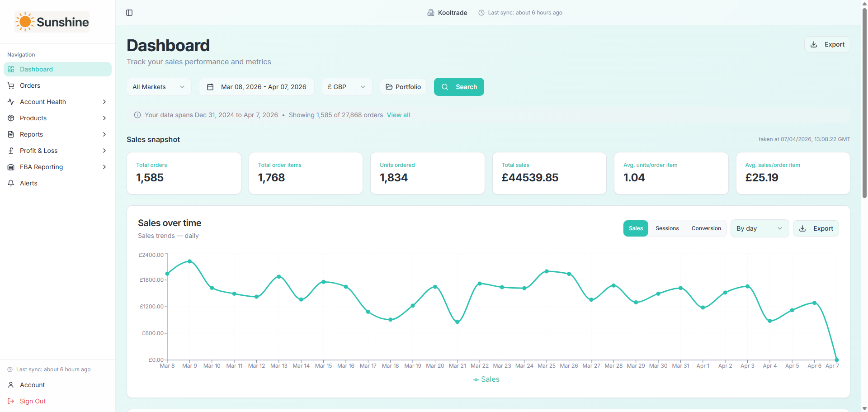Click the Avg. sales/order item £25.19 value
868x412 pixels.
coord(762,178)
